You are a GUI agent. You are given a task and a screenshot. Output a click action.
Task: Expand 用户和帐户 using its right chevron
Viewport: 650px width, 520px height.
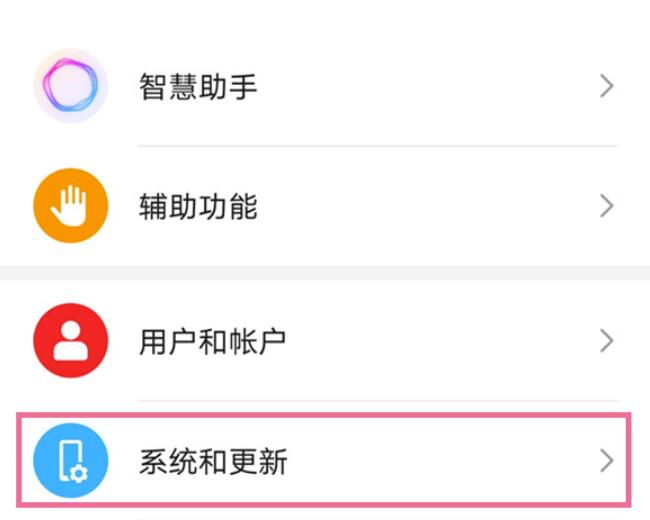(x=606, y=341)
